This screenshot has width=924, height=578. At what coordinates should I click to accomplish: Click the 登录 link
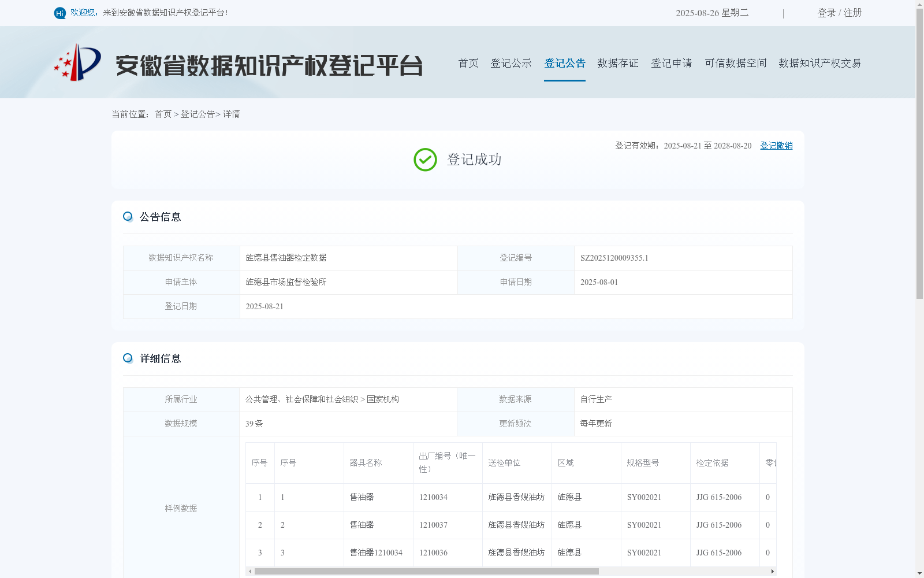[826, 13]
